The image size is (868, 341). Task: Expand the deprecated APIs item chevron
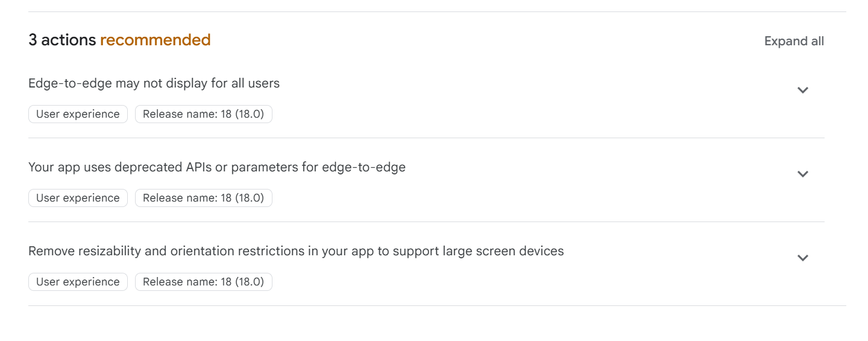[x=802, y=174]
